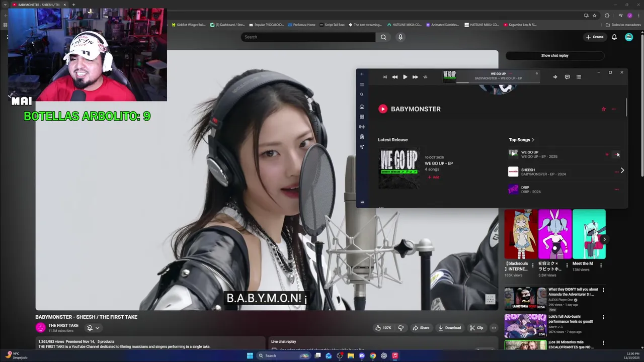Select SHEESH song row in Top Songs
The image size is (644, 362).
[564, 172]
